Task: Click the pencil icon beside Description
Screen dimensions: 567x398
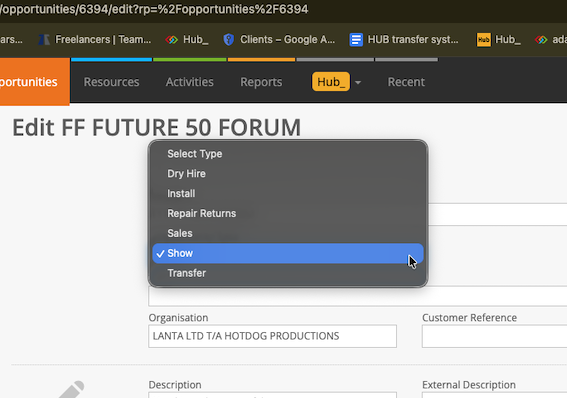Action: coord(72,390)
